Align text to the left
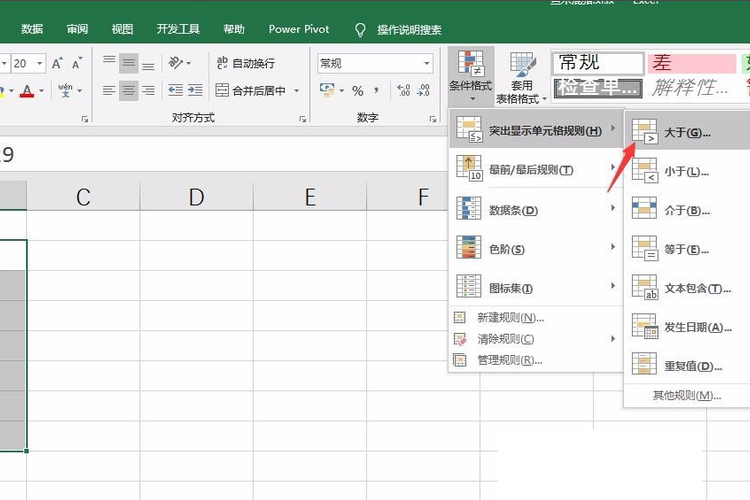The width and height of the screenshot is (750, 500). pyautogui.click(x=109, y=90)
